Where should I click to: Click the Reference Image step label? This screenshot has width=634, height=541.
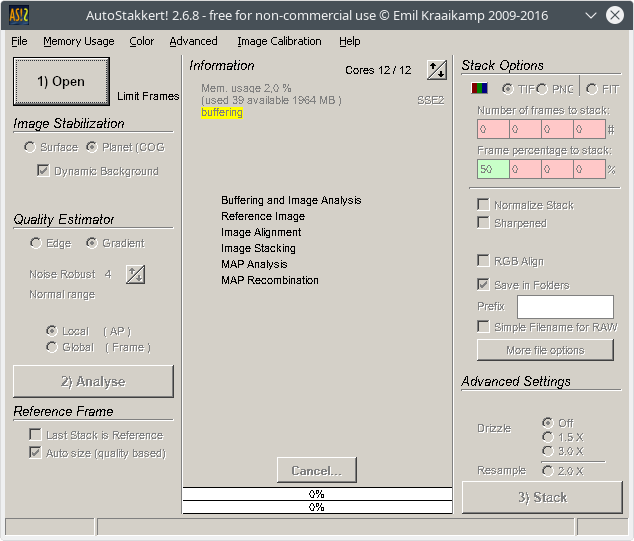[x=263, y=216]
